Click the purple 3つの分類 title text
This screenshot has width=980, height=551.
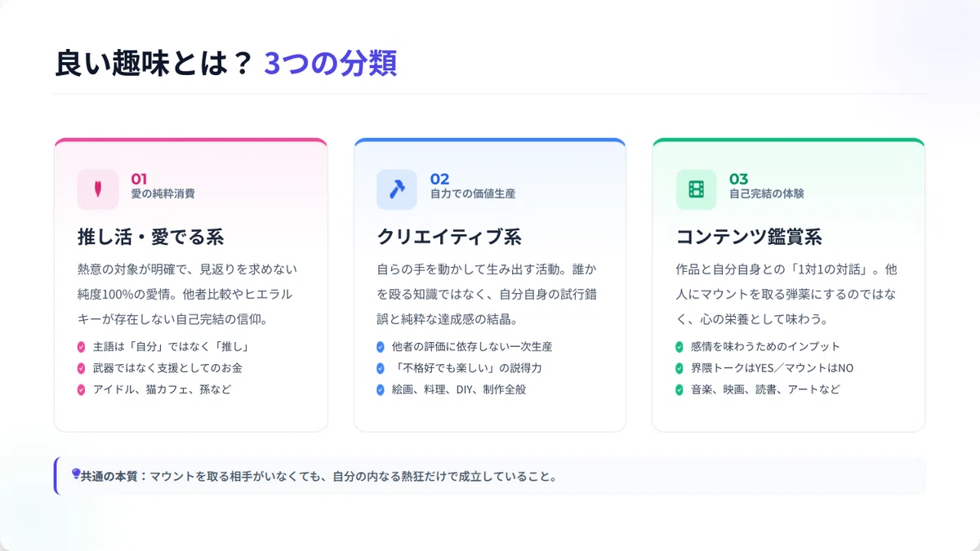point(331,64)
